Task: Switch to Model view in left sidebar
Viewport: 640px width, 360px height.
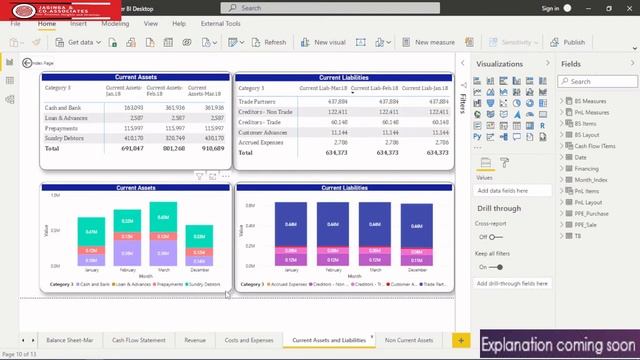Action: tap(10, 99)
